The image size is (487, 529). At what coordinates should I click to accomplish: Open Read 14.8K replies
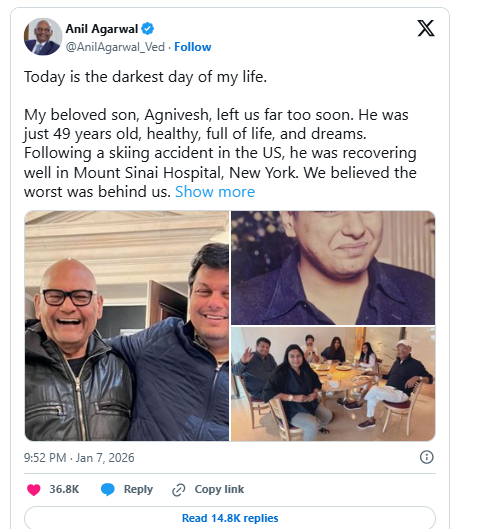[x=230, y=518]
